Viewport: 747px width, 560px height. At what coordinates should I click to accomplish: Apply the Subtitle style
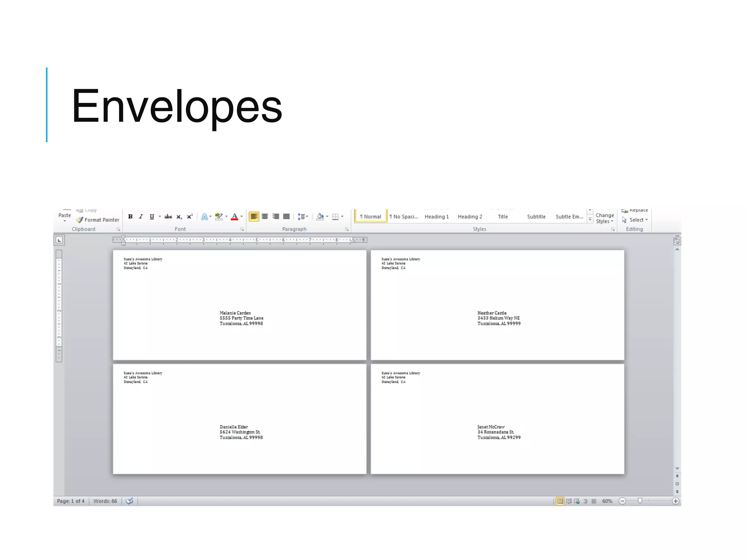[536, 217]
